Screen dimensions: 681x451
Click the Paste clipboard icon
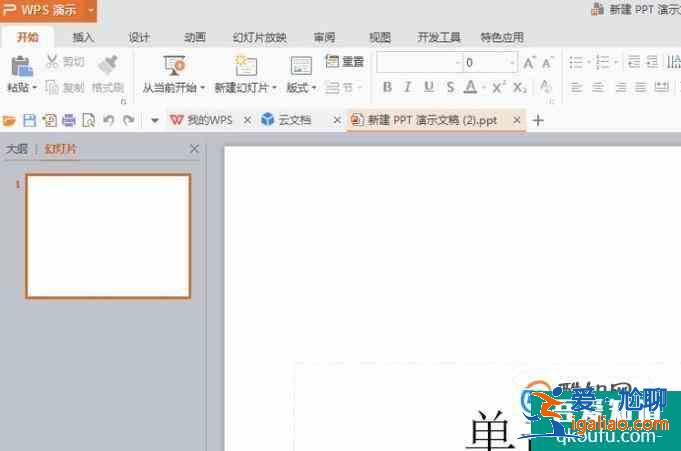tap(21, 66)
